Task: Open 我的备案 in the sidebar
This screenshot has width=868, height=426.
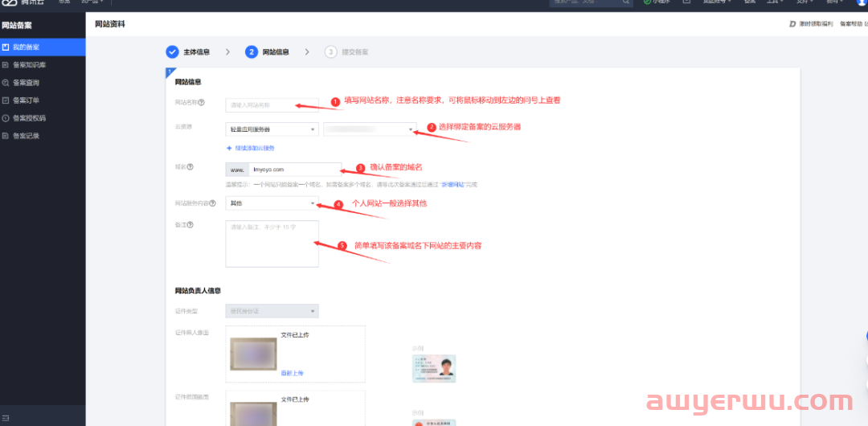Action: (x=43, y=47)
